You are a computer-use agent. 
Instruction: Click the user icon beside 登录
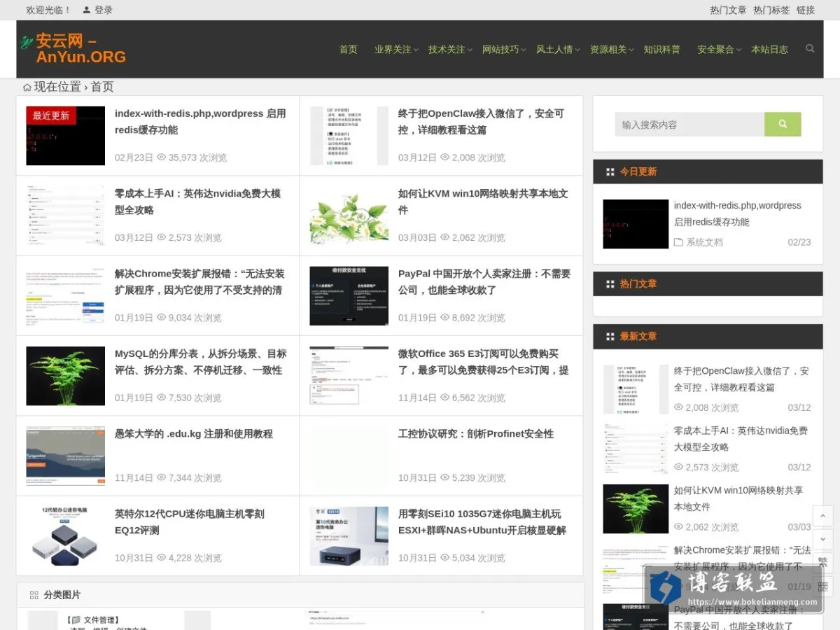86,10
